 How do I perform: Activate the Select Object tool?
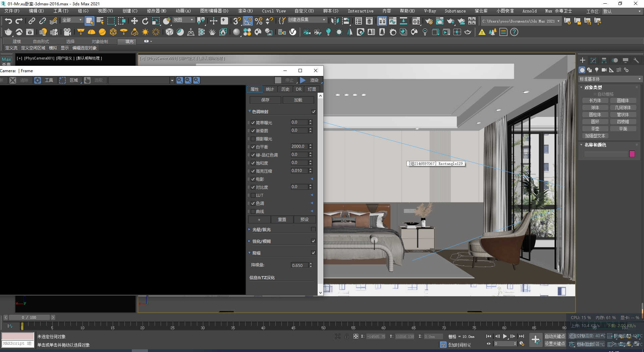point(89,21)
